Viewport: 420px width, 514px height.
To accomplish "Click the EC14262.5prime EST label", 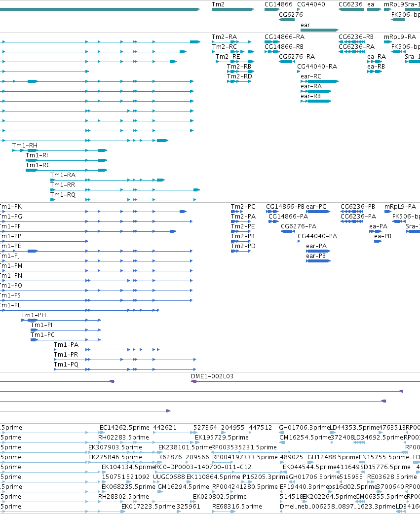I will point(124,428).
